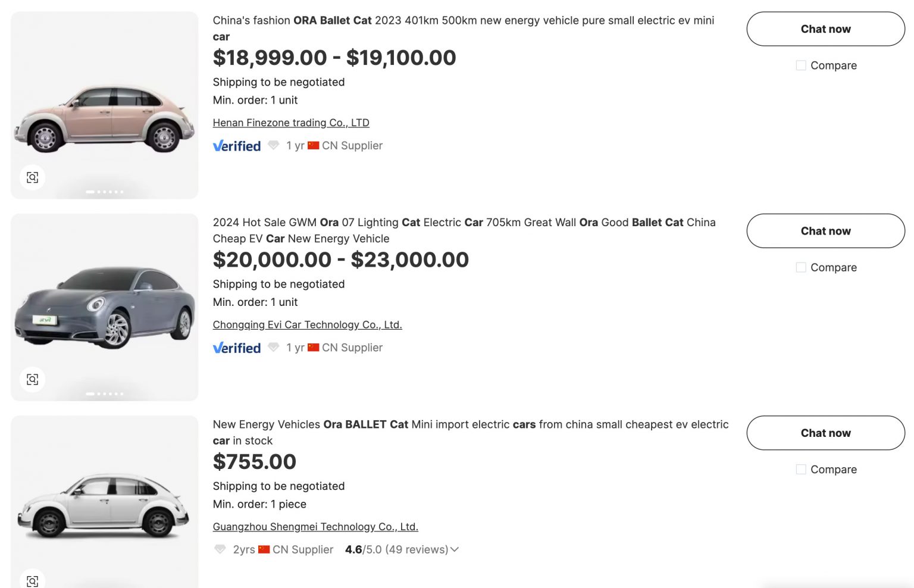Click image search icon on pink Ballet Cat photo

click(33, 177)
